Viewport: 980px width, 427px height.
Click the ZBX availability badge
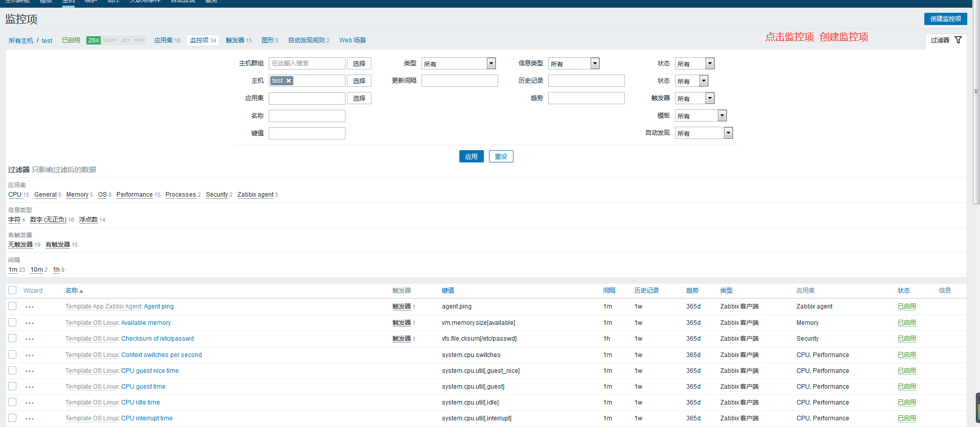click(x=94, y=40)
